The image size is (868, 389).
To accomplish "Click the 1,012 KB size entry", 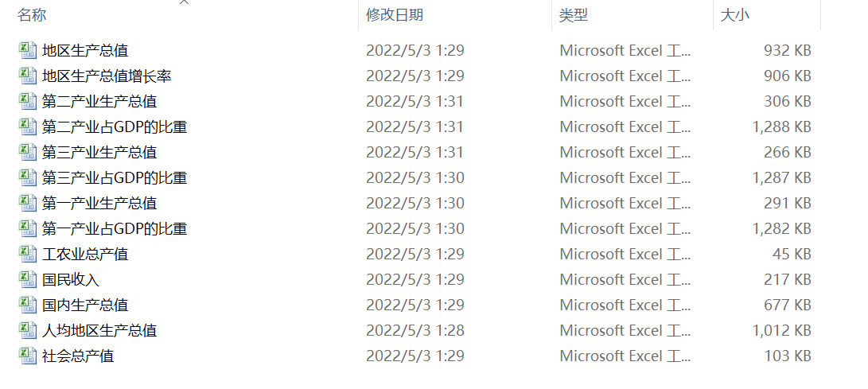I will tap(781, 330).
